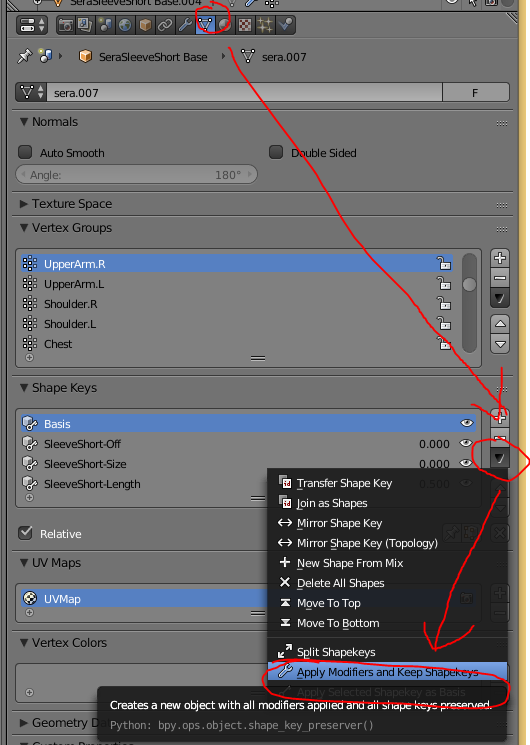
Task: Click SleeveShort-Off value 0.000 slider
Action: pyautogui.click(x=434, y=444)
